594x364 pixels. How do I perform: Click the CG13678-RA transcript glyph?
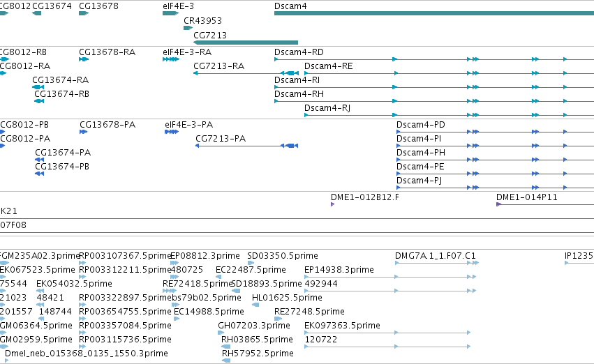(84, 59)
